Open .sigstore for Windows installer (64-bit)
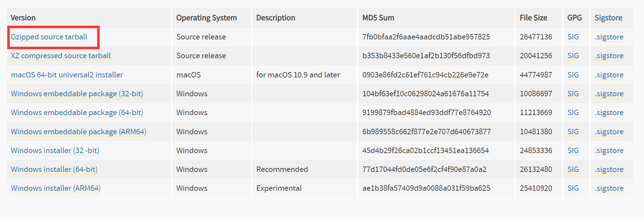Viewport: 644px width, 219px height. (x=609, y=169)
